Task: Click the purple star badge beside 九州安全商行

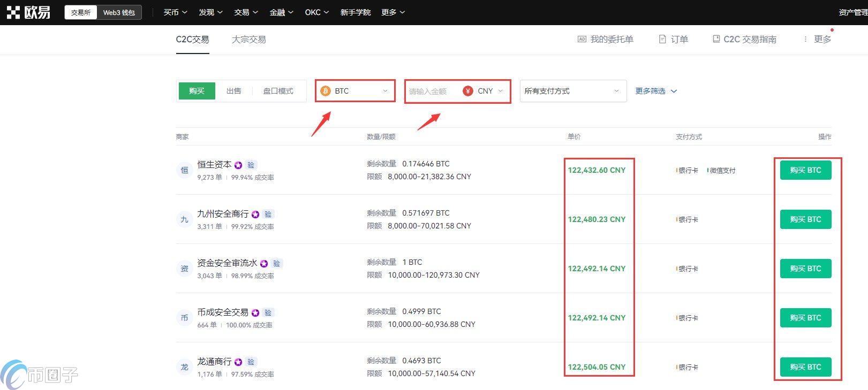Action: point(255,215)
